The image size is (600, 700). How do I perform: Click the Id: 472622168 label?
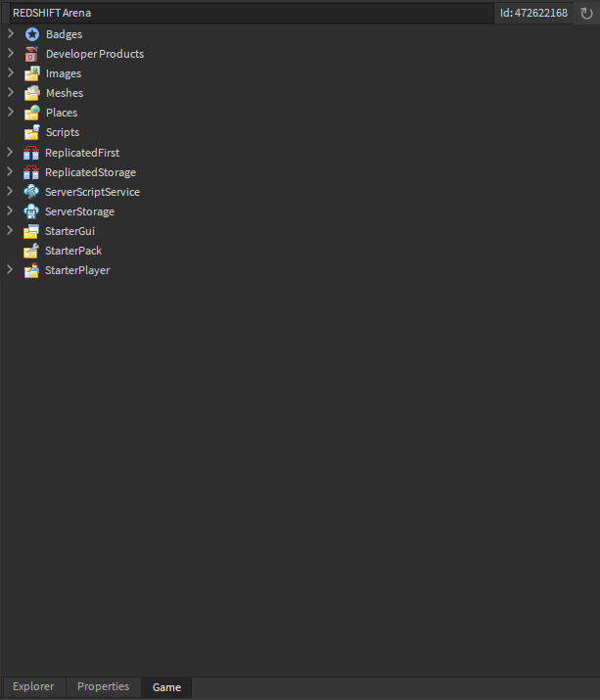pyautogui.click(x=533, y=13)
